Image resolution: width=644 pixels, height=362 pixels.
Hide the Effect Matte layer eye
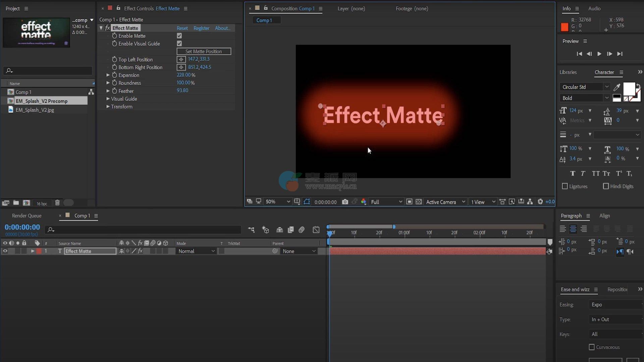(x=5, y=251)
